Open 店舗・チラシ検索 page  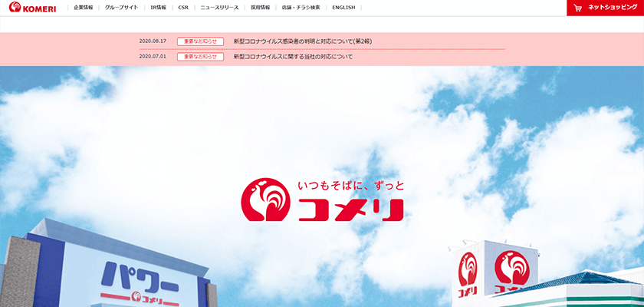(x=301, y=8)
